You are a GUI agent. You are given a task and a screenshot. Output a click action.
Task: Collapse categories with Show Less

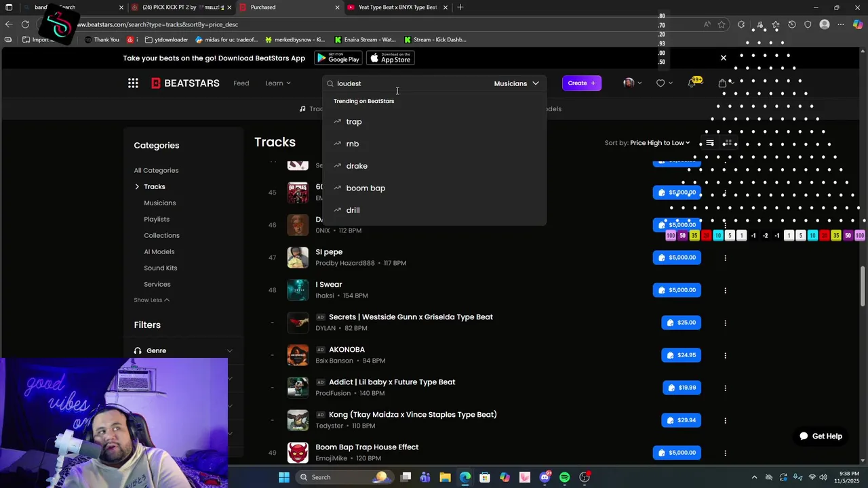151,300
